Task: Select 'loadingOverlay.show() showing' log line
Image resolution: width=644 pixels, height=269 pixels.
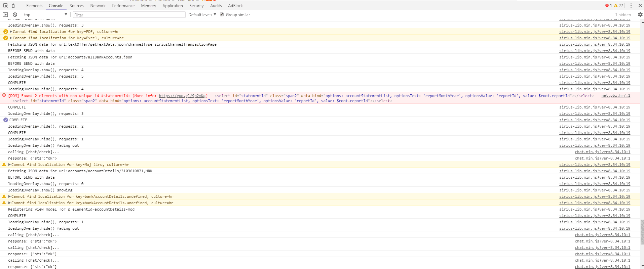Action: pyautogui.click(x=40, y=190)
